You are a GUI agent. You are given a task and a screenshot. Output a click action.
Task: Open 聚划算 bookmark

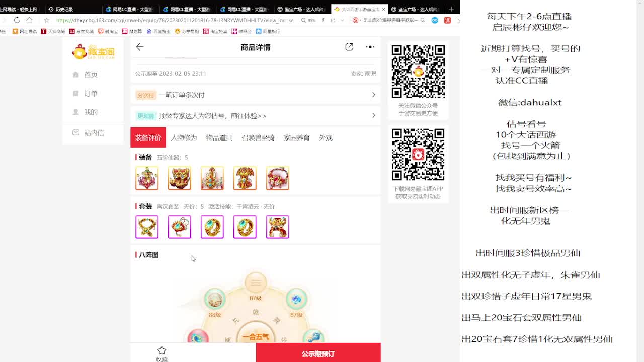132,31
